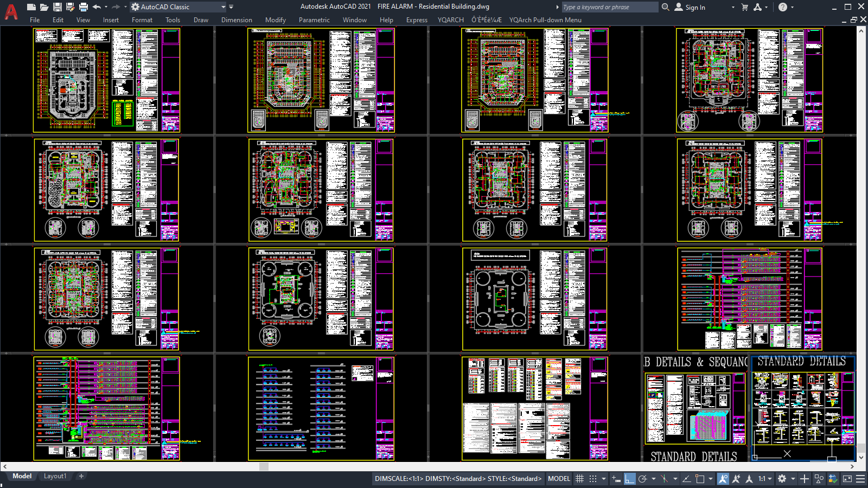Expand the Object Snap dropdown arrow
The width and height of the screenshot is (868, 488).
[x=676, y=478]
